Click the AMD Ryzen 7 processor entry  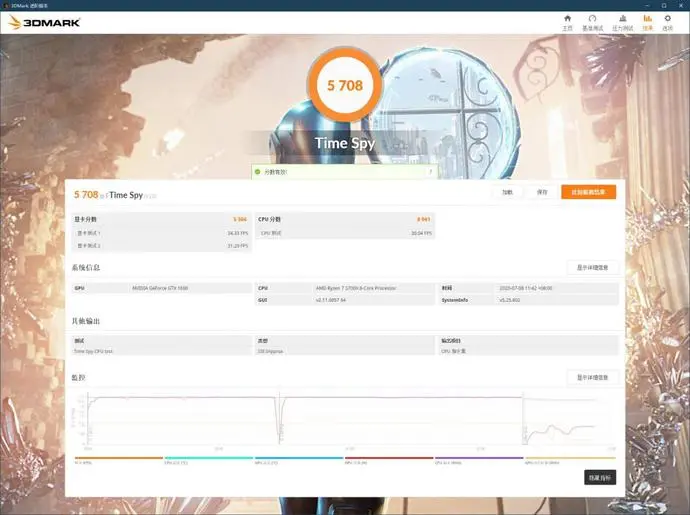pos(345,288)
